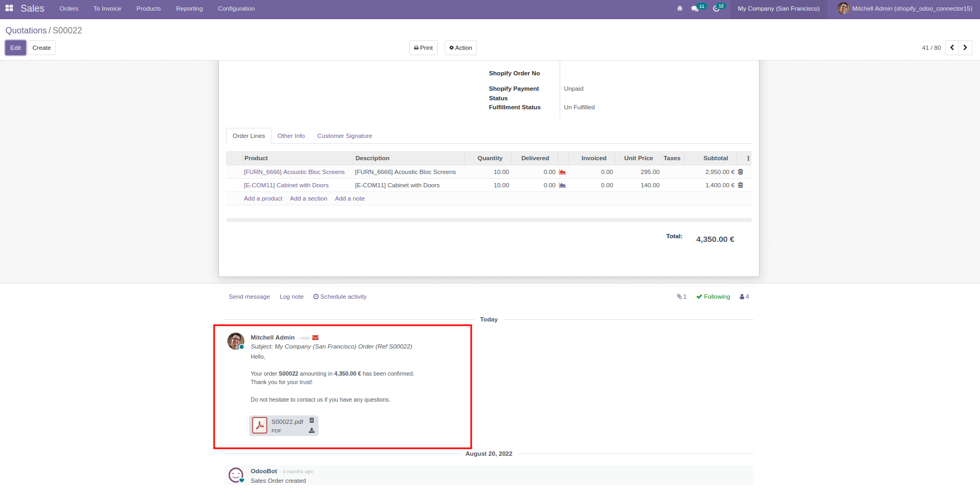The width and height of the screenshot is (980, 504).
Task: Click the 1,400.00 € subtotal cell
Action: (720, 185)
